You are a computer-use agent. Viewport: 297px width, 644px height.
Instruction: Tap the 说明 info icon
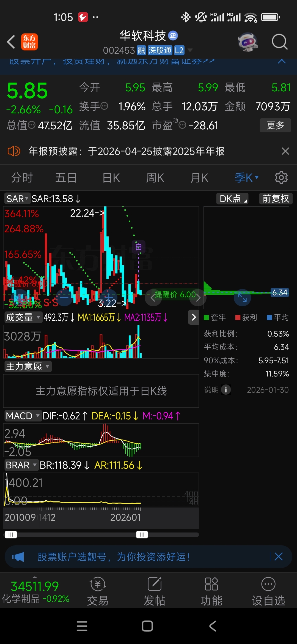[226, 389]
